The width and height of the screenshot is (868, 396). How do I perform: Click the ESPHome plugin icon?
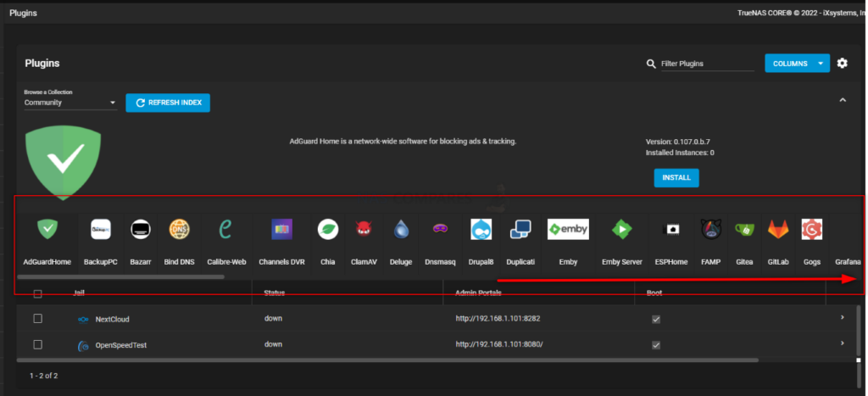coord(671,229)
